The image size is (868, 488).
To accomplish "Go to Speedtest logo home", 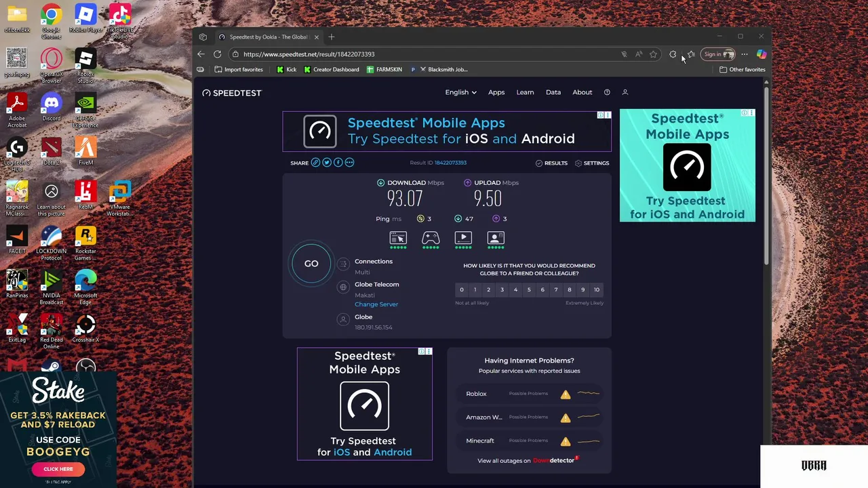I will [x=232, y=93].
